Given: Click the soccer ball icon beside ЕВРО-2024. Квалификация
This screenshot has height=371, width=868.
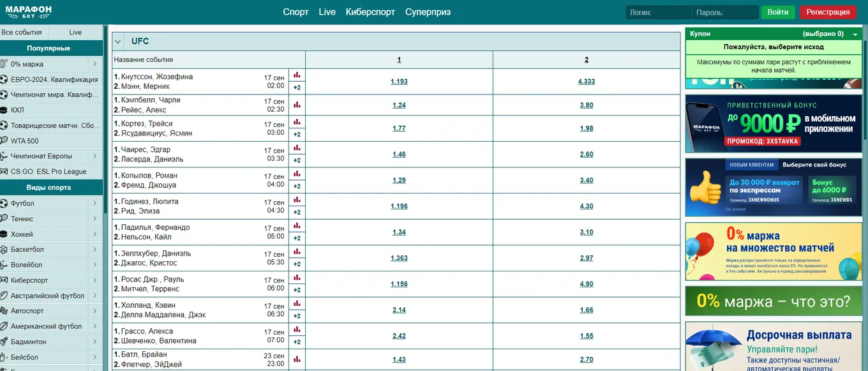Looking at the screenshot, I should pyautogui.click(x=4, y=80).
